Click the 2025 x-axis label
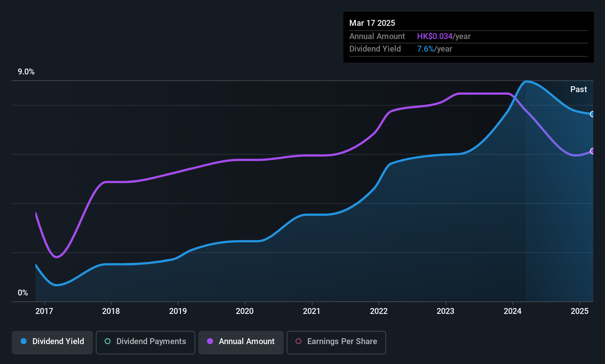 click(x=580, y=311)
